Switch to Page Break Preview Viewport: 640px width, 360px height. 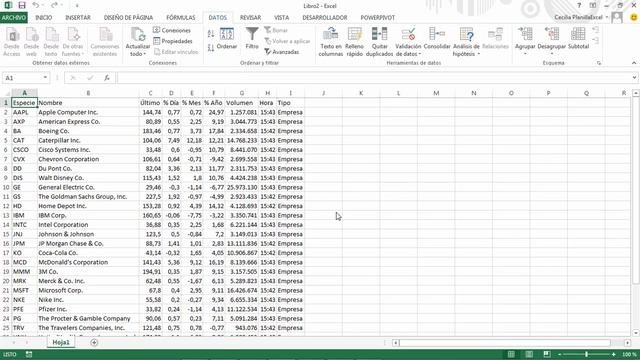point(547,354)
